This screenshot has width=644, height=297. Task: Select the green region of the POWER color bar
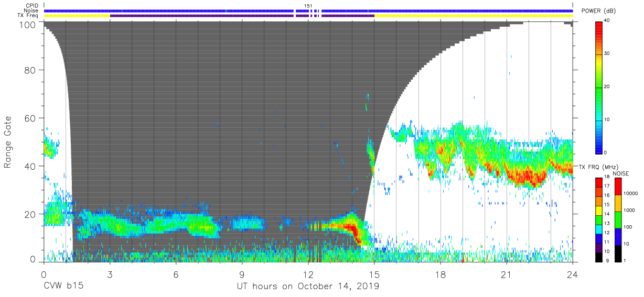coord(599,94)
